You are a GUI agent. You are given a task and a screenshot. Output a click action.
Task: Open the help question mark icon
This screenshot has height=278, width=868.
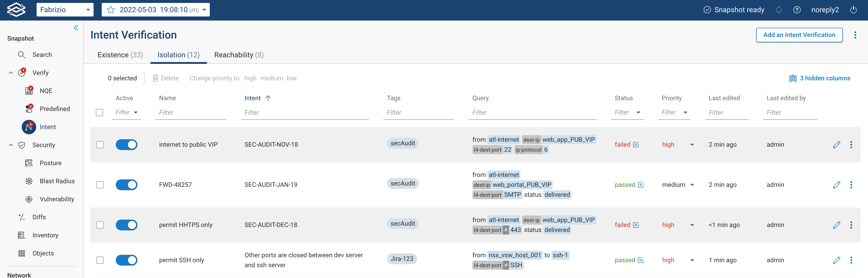point(797,10)
